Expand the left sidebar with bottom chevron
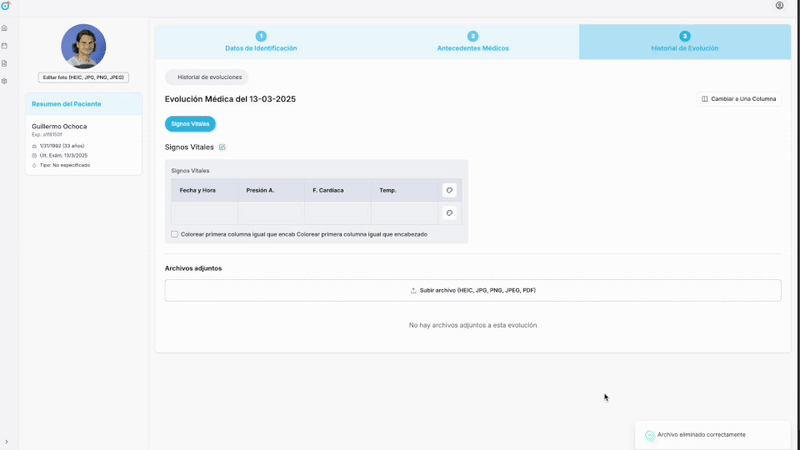 click(6, 442)
